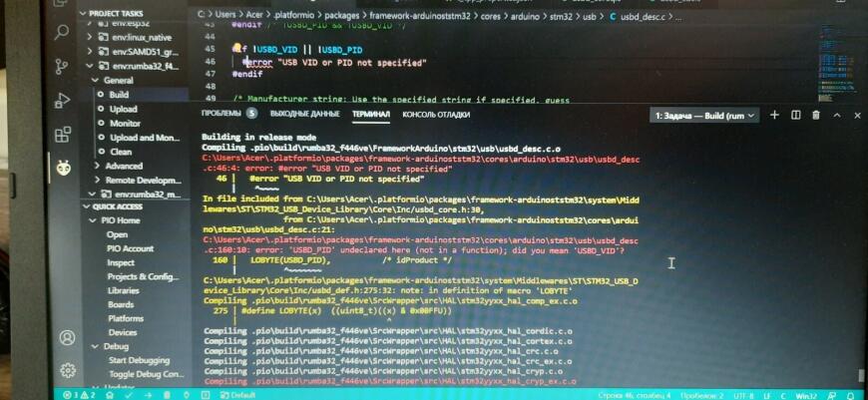This screenshot has height=400, width=868.
Task: Expand the env:linux_native tree node
Action: [x=90, y=37]
